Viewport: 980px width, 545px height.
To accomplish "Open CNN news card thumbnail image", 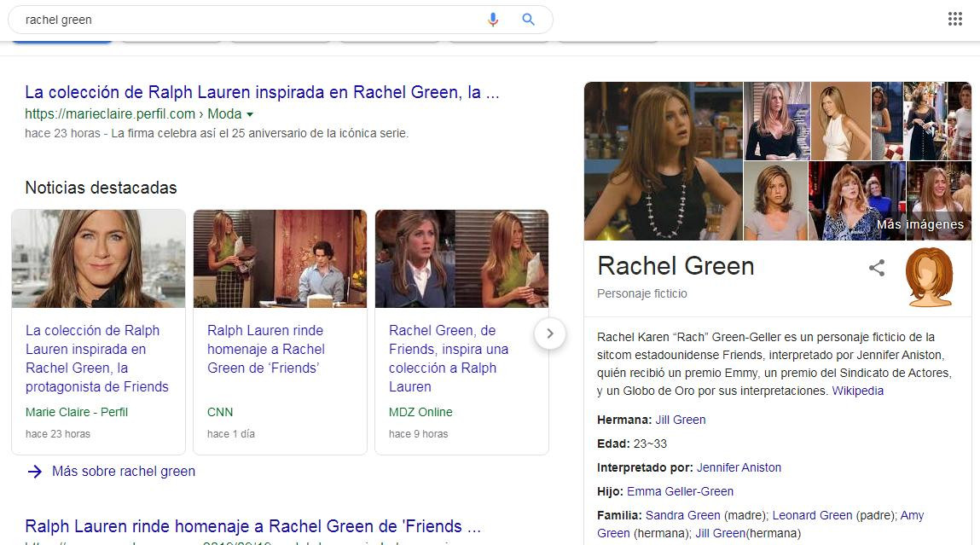I will [280, 258].
